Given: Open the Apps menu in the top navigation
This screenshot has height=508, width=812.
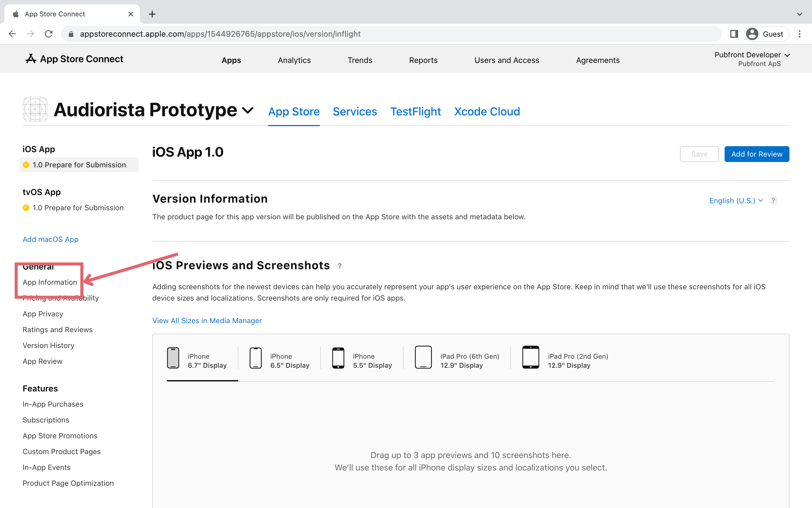Looking at the screenshot, I should [231, 60].
